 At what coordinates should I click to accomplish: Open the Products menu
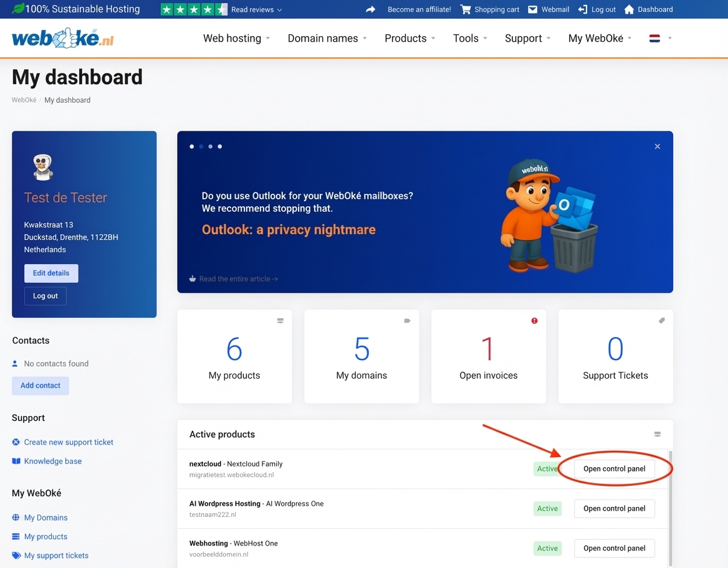pos(410,39)
